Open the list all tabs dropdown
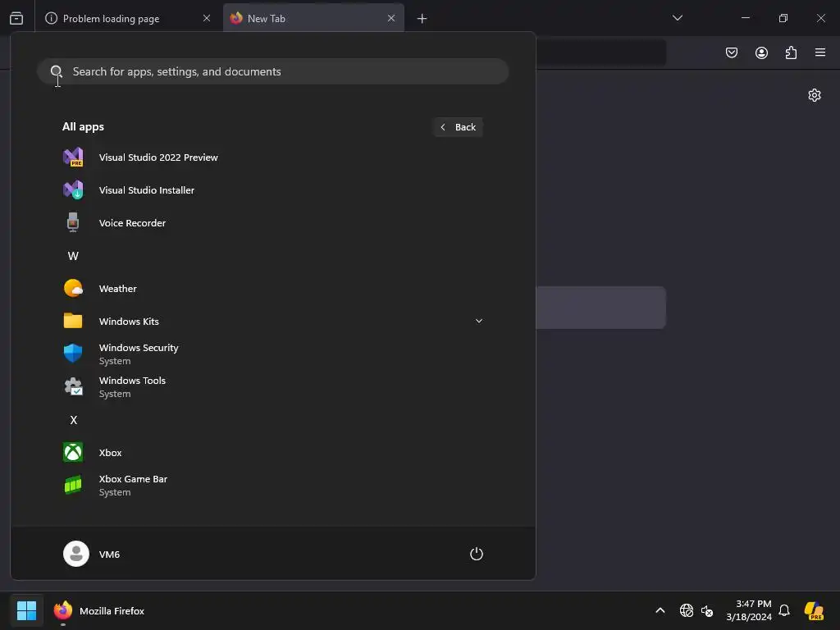Screen dimensions: 840x630 click(677, 18)
